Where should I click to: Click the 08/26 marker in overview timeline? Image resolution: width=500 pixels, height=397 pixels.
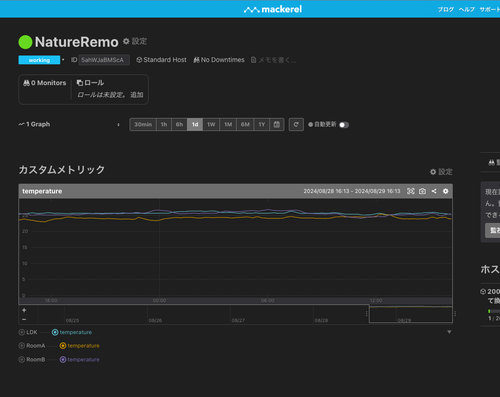(155, 320)
